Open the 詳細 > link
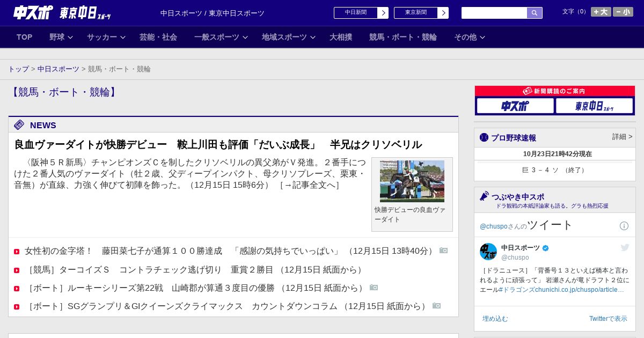Viewport: 644px width, 338px height. point(622,137)
